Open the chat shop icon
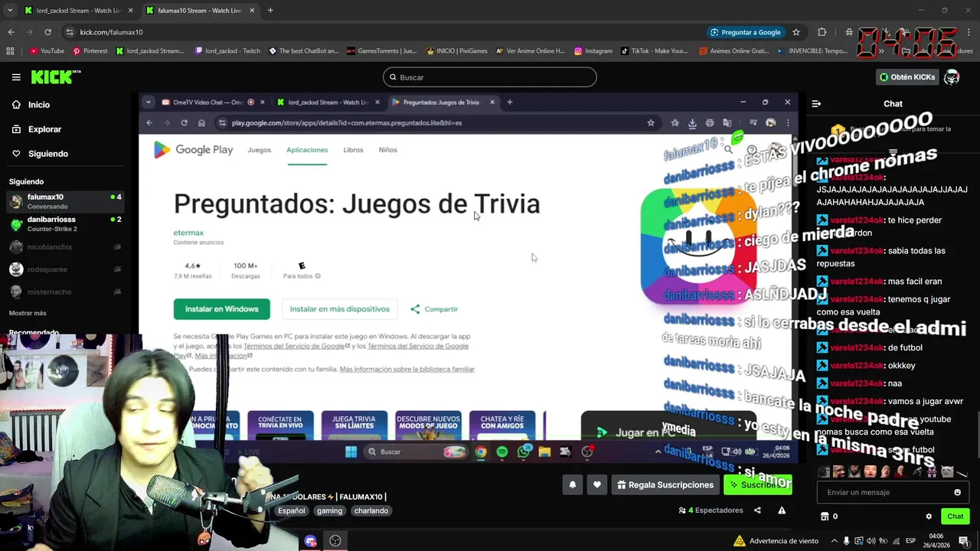 825,517
